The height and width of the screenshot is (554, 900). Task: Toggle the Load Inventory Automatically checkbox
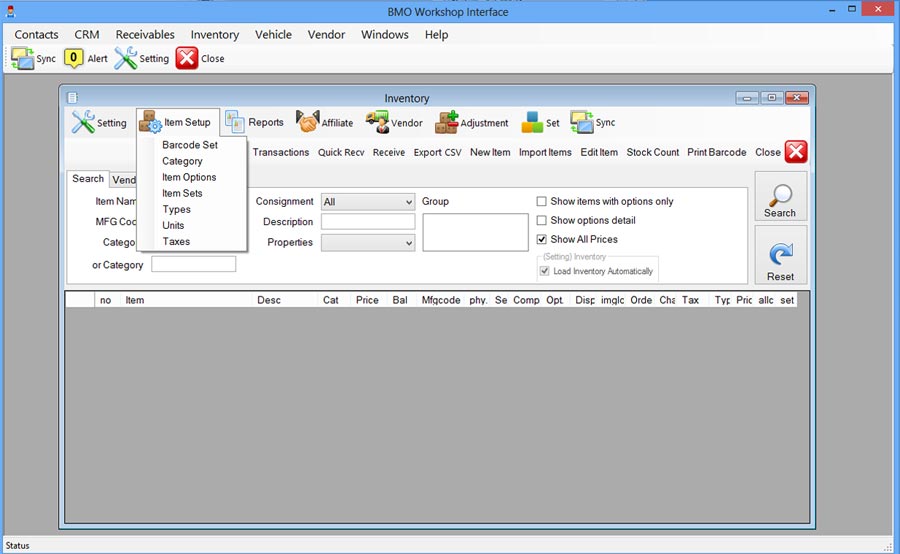[x=544, y=271]
